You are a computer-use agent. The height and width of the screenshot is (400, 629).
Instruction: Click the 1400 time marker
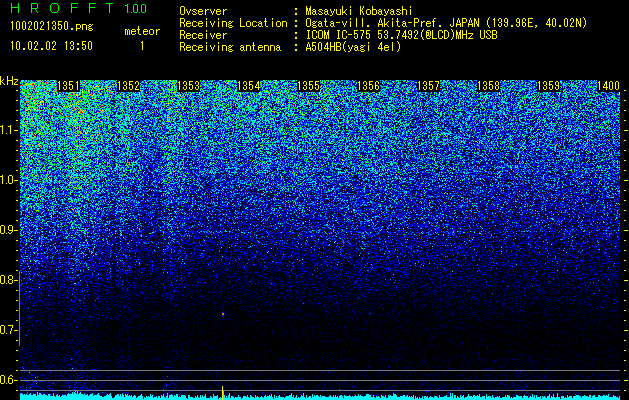[x=609, y=86]
